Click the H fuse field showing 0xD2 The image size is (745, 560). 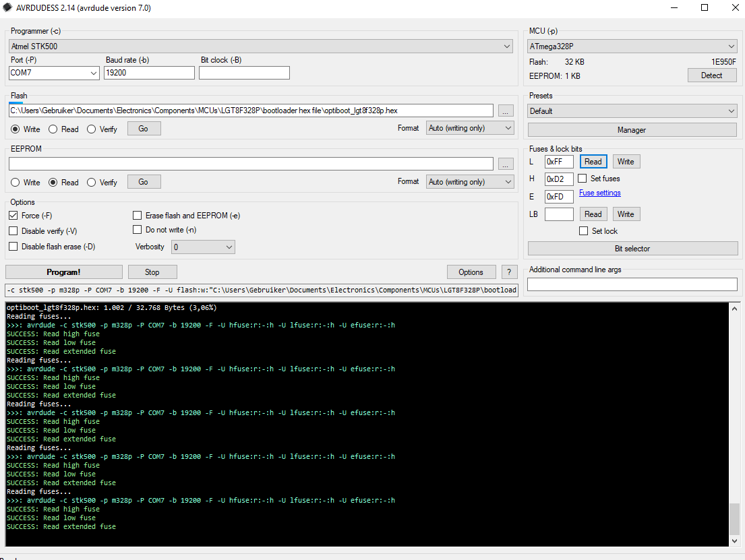click(x=559, y=179)
